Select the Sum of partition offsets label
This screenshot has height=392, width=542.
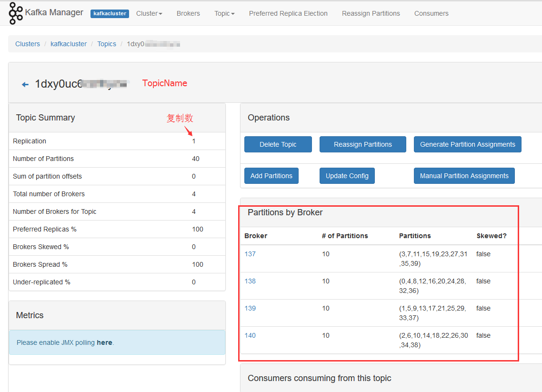(47, 176)
